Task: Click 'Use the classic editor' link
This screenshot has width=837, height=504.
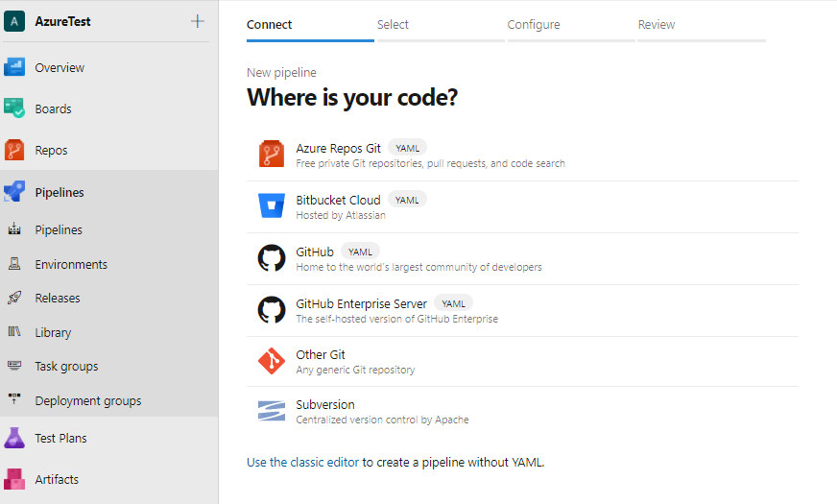Action: [x=302, y=462]
